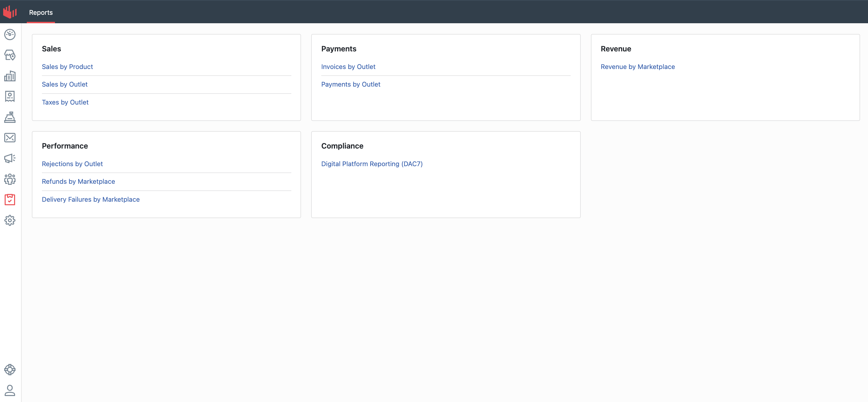Open the cash register icon in sidebar

tap(10, 117)
